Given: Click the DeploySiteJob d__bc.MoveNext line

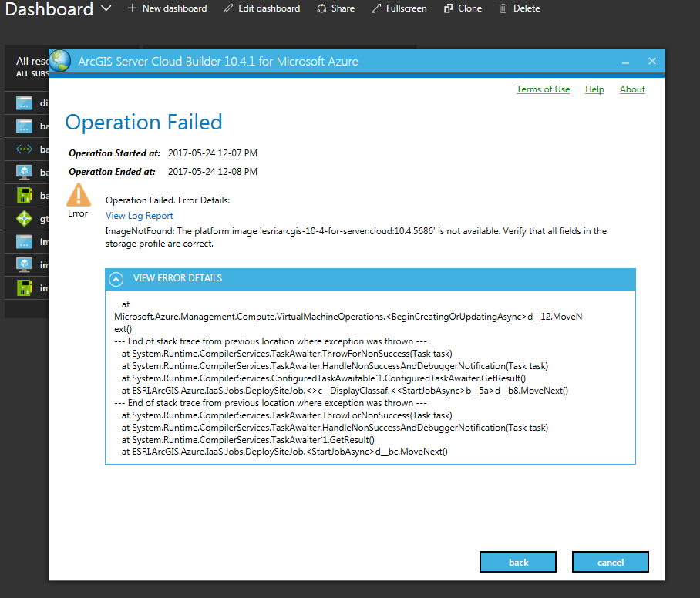Looking at the screenshot, I should click(284, 452).
